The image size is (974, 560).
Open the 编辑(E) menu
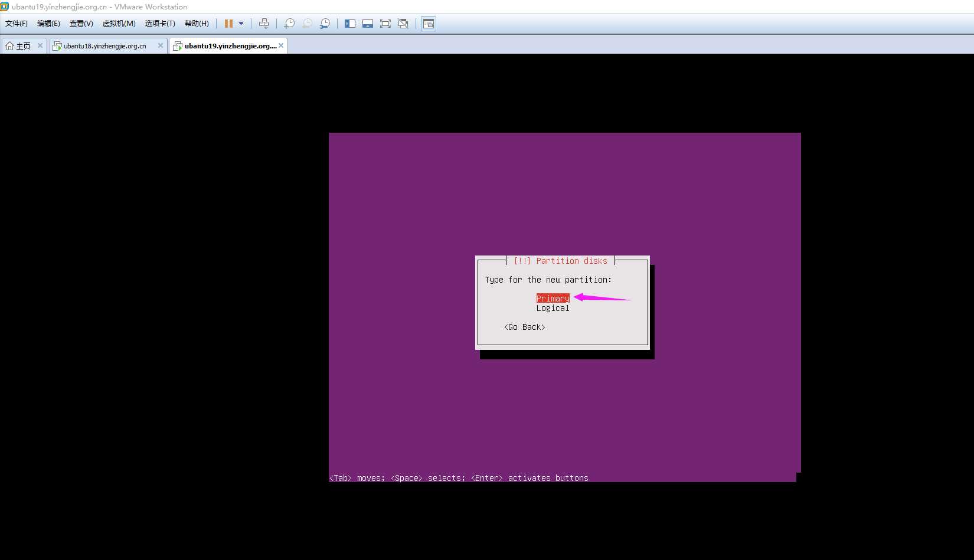(x=48, y=24)
